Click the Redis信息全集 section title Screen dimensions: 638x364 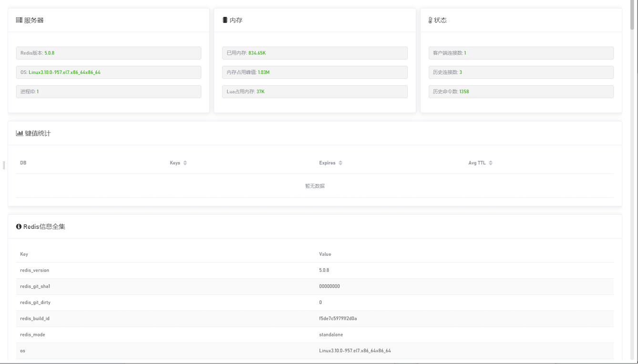tap(44, 227)
